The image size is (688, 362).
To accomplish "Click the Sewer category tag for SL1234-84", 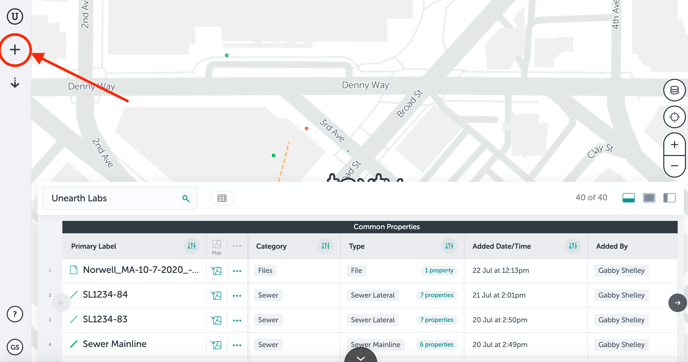I will (x=268, y=295).
